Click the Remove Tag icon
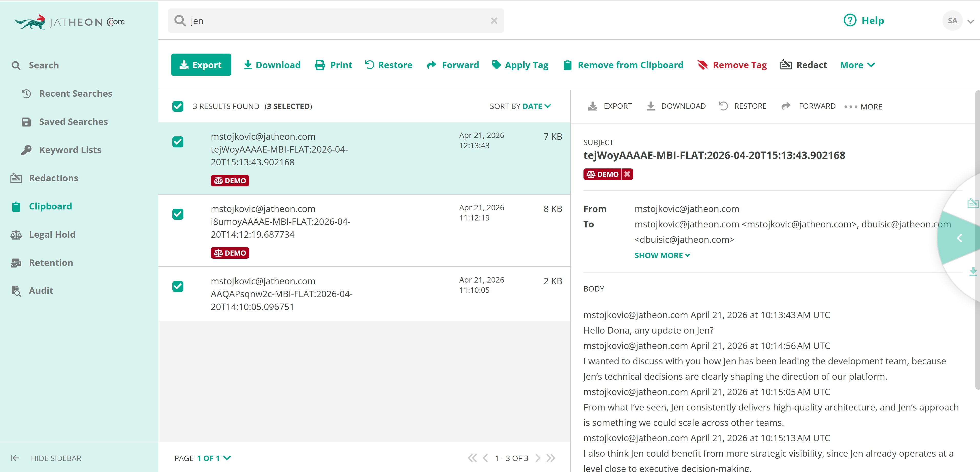Image resolution: width=980 pixels, height=472 pixels. tap(702, 65)
